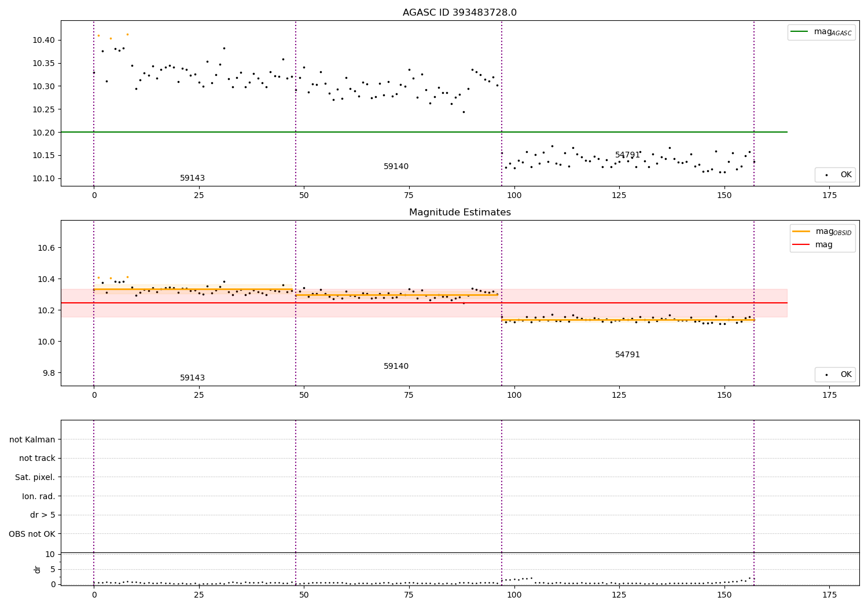Click the '10.40' y-tick in top plot
Viewport: 868px width, 608px height.
pos(44,40)
